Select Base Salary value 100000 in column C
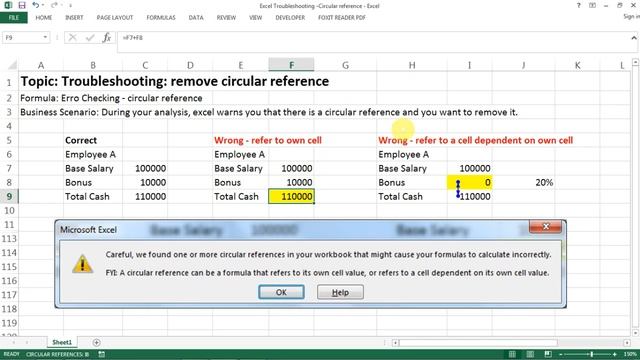Screen dimensions: 640x360 click(145, 168)
